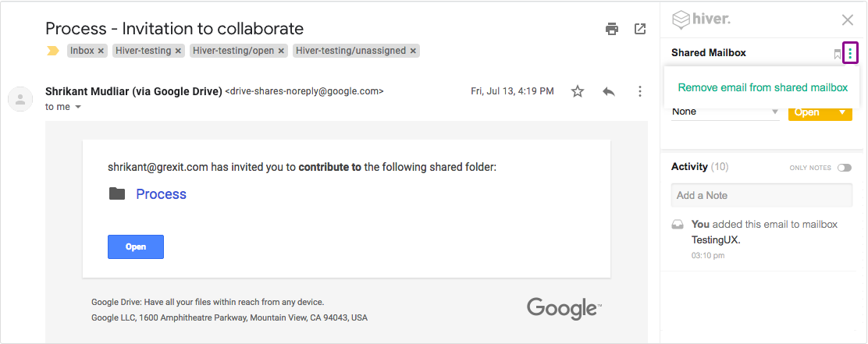
Task: Open email in new window icon
Action: 640,29
